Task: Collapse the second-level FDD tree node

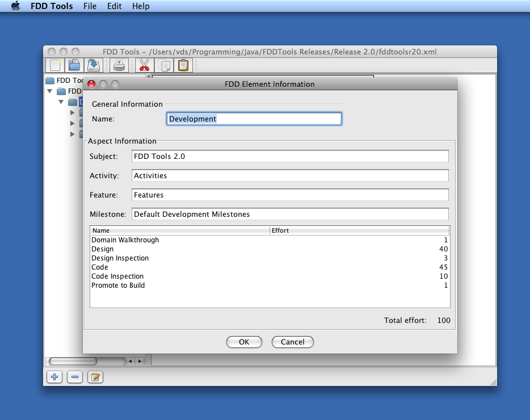Action: tap(50, 91)
